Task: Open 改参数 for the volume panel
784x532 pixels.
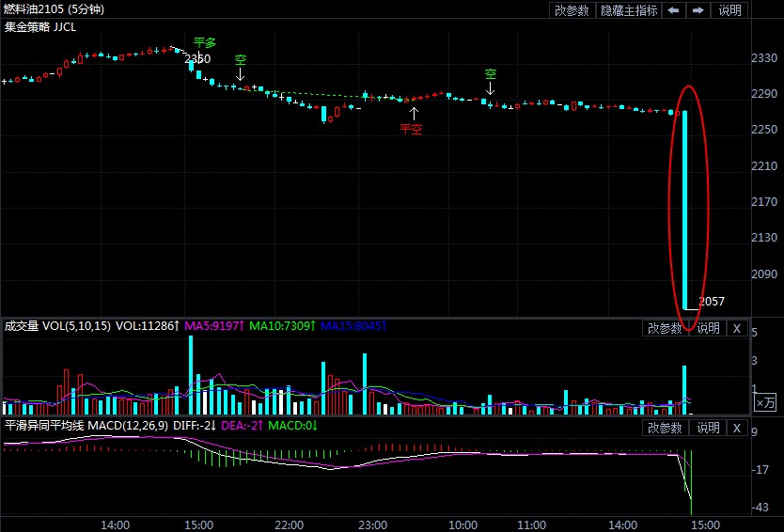Action: (665, 328)
